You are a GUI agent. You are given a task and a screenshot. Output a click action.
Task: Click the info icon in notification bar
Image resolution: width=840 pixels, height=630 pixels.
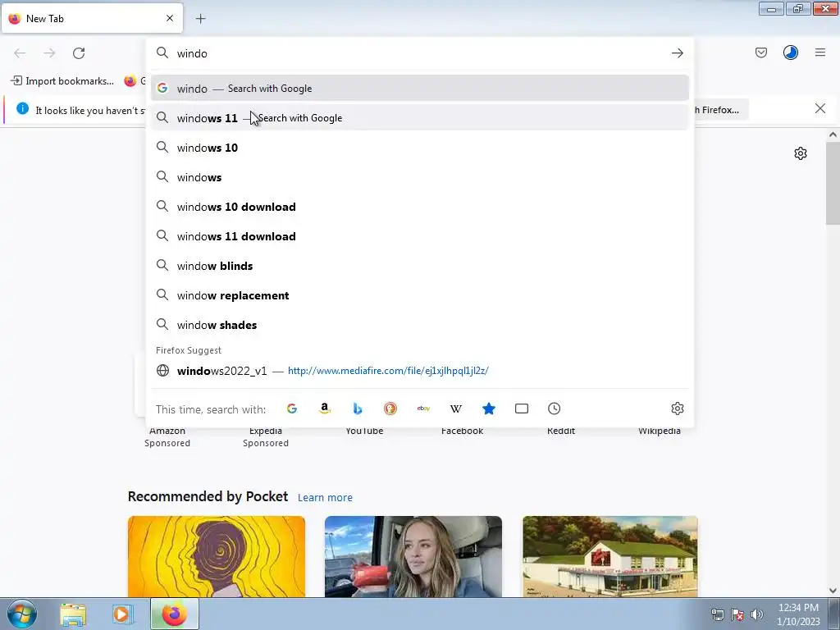coord(22,109)
